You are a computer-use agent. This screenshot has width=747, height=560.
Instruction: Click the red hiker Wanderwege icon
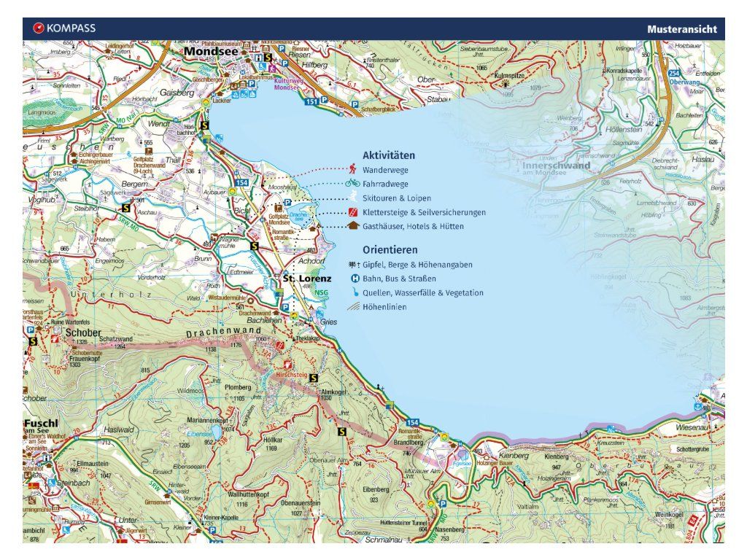(x=352, y=169)
